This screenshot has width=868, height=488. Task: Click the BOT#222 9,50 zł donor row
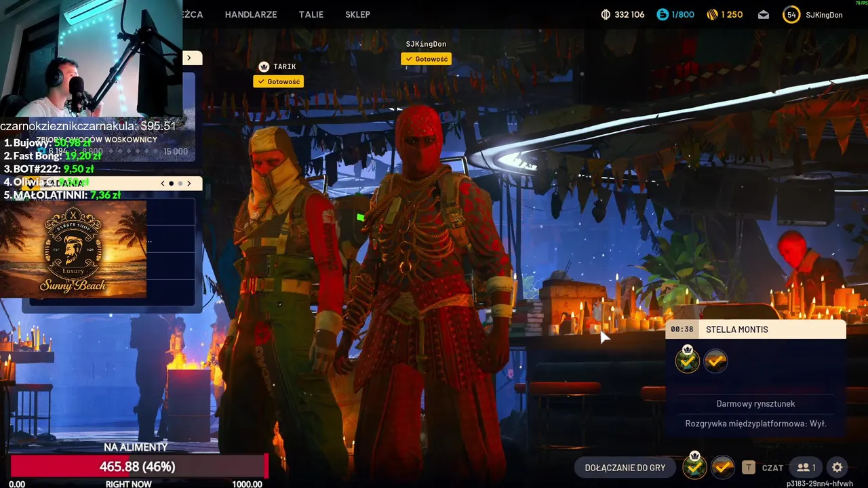pos(49,169)
